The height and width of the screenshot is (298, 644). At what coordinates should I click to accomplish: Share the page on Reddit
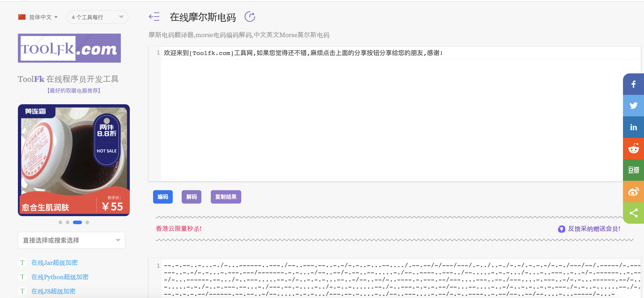(x=633, y=149)
